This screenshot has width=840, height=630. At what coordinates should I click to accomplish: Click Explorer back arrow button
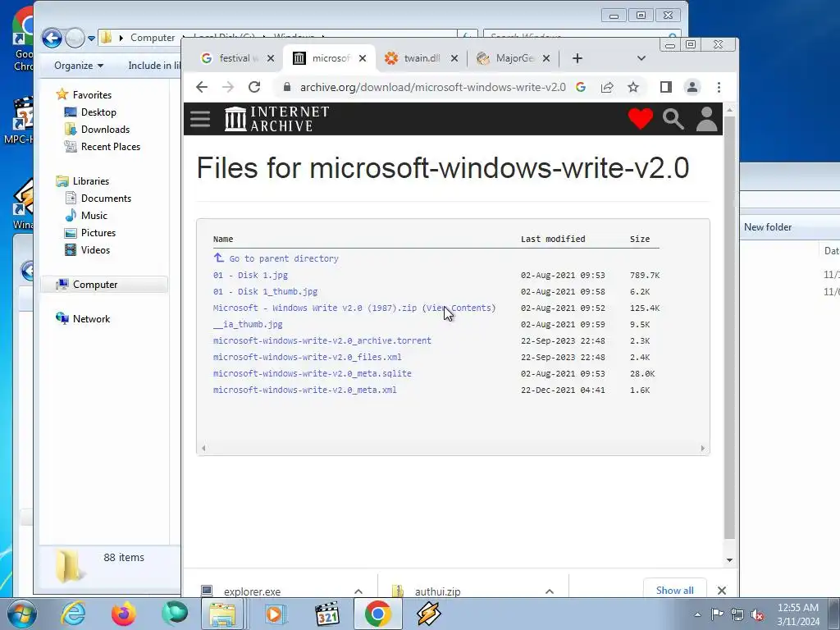coord(52,38)
